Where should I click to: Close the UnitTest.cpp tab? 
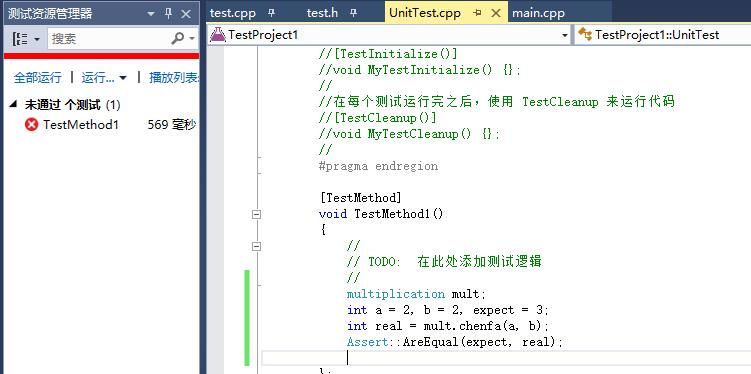tap(496, 13)
